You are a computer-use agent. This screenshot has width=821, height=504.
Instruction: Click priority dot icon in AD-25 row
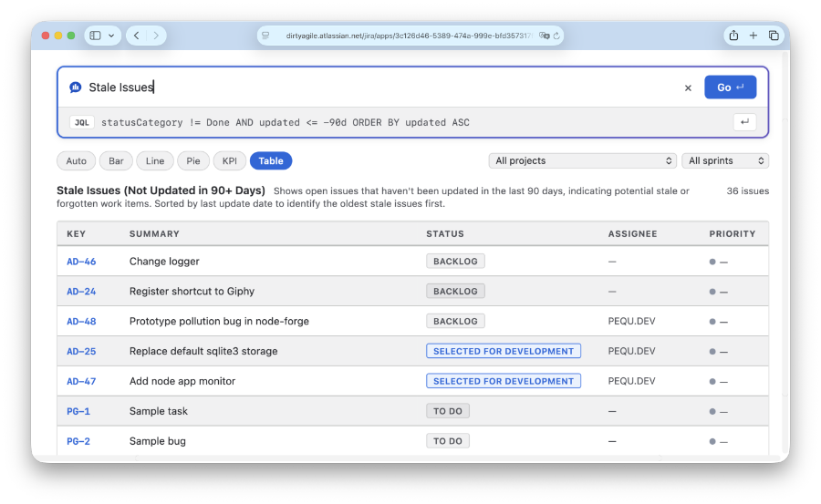click(x=712, y=352)
